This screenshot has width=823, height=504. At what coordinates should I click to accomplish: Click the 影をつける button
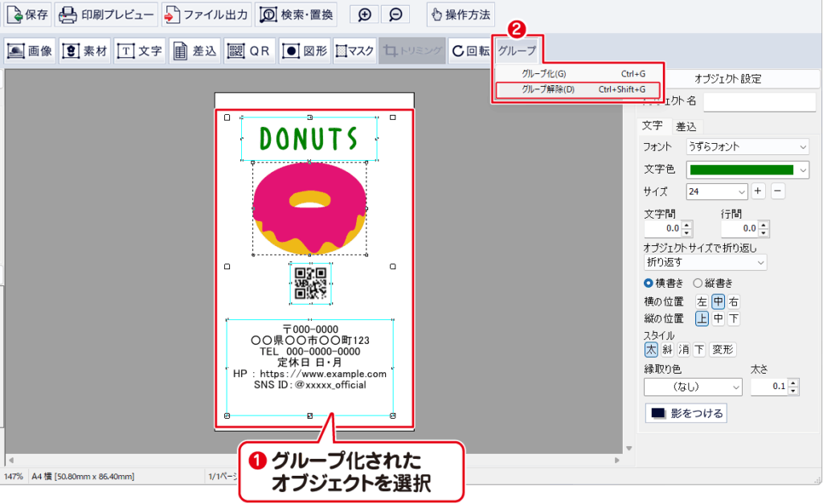[x=686, y=413]
